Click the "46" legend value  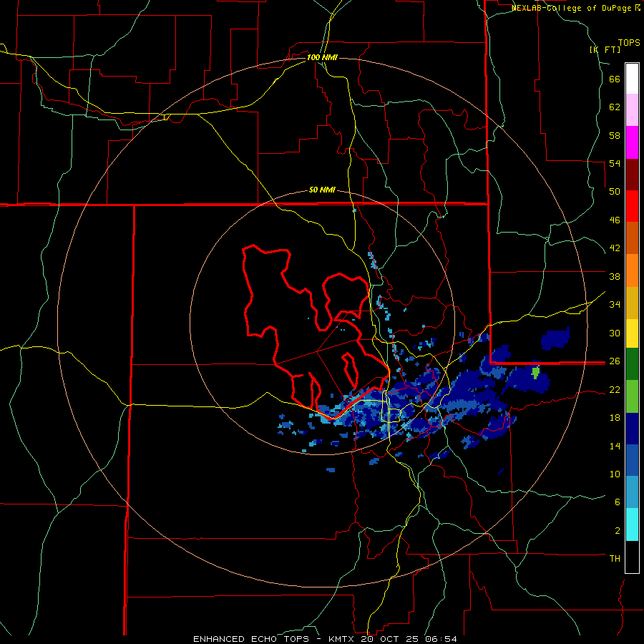click(615, 220)
